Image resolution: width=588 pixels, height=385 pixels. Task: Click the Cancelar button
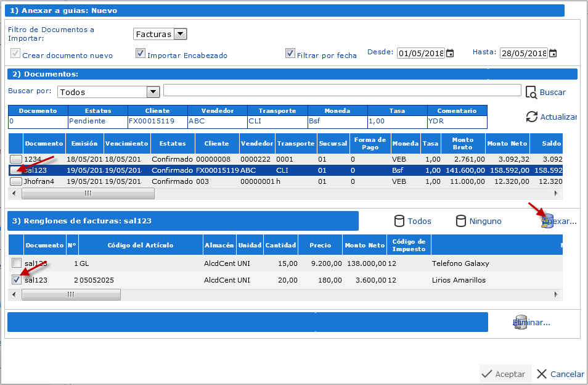click(560, 374)
